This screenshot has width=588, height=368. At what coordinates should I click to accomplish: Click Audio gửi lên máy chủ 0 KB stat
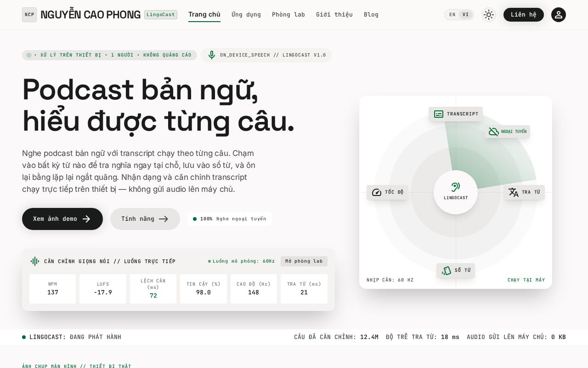point(516,337)
